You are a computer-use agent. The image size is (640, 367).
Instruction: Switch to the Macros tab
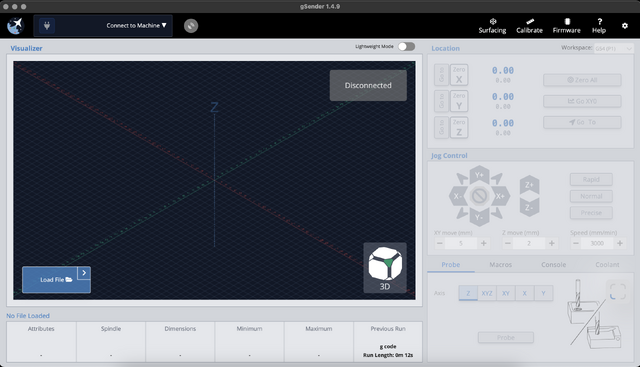tap(500, 265)
